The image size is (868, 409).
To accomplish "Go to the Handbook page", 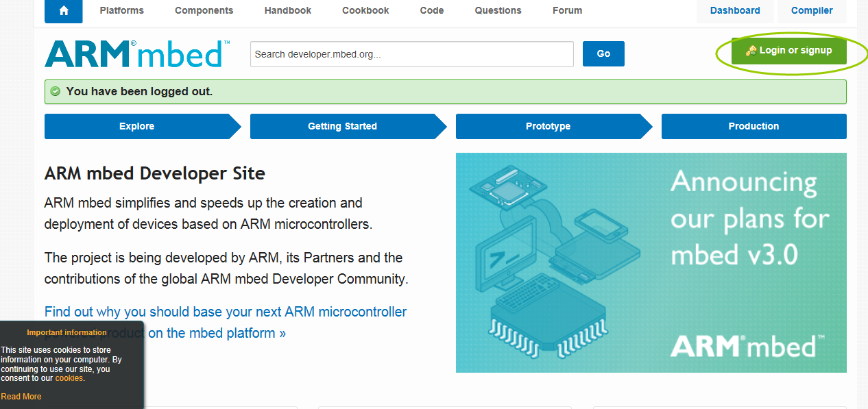I will coord(287,10).
